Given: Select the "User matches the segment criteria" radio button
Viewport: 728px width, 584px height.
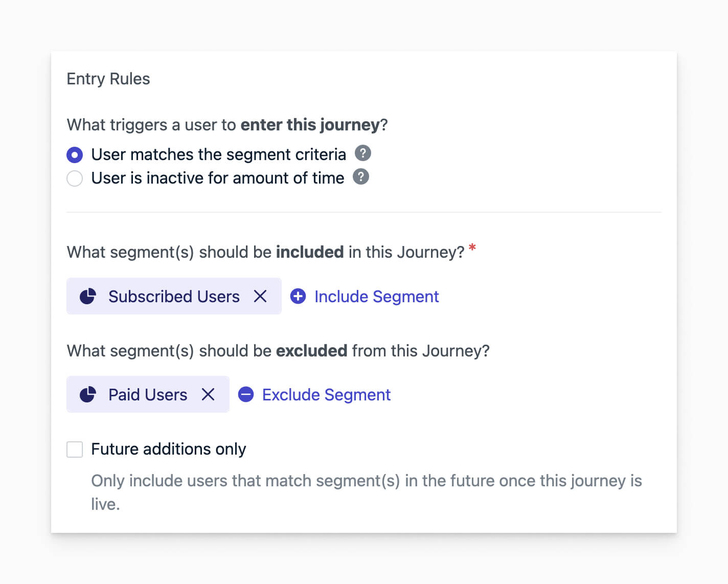Looking at the screenshot, I should pyautogui.click(x=75, y=154).
